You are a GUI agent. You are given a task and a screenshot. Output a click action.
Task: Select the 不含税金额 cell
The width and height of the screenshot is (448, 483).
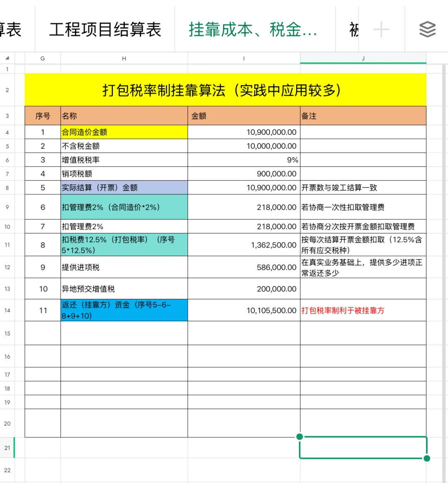point(124,146)
